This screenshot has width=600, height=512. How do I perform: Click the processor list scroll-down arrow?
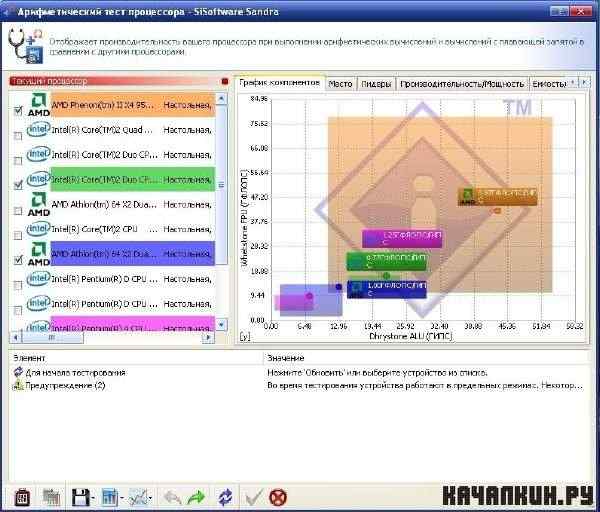tap(222, 324)
